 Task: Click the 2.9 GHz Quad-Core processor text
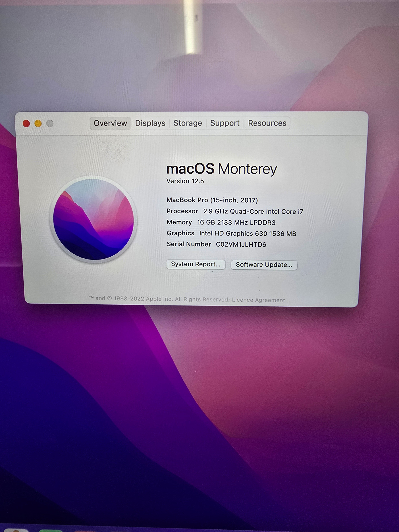tap(253, 211)
